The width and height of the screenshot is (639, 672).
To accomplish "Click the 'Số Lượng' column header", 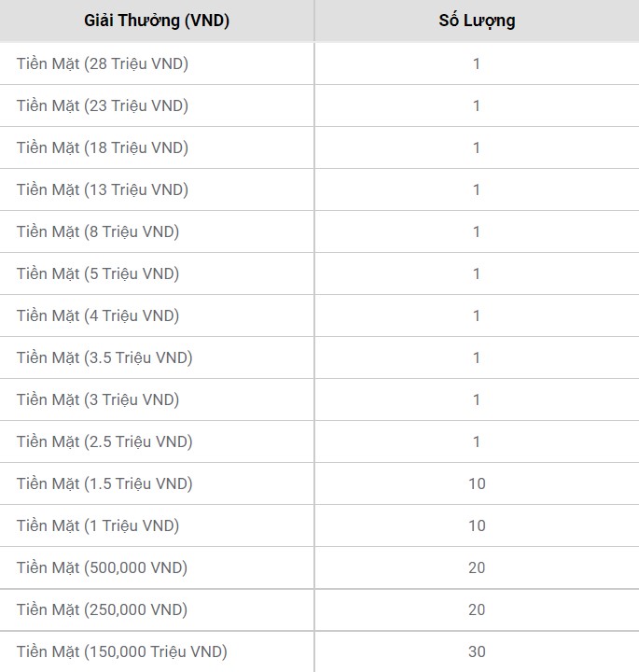I will [x=477, y=20].
